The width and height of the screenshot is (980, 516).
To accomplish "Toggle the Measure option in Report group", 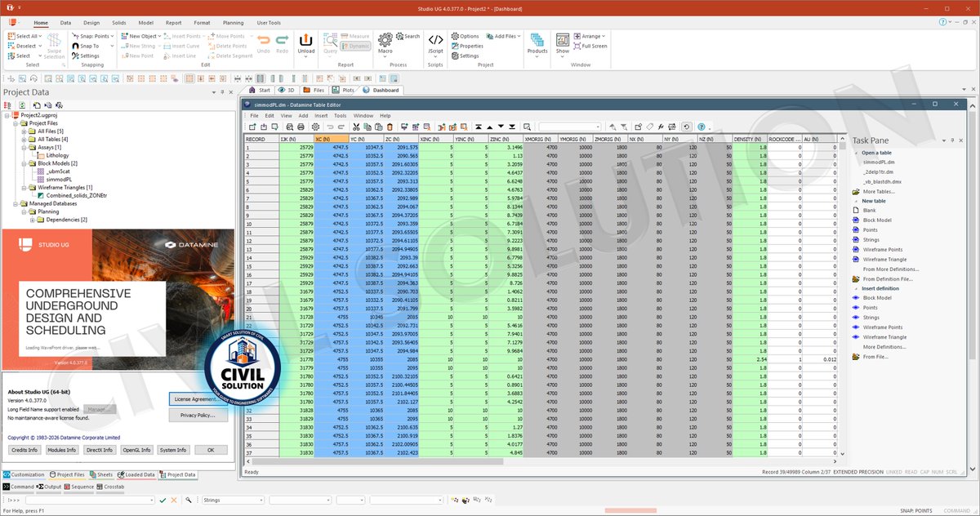I will (355, 36).
